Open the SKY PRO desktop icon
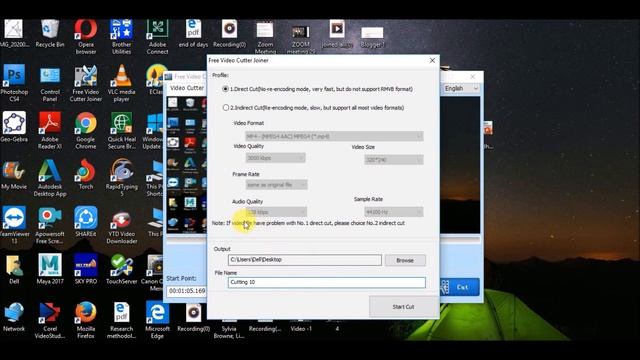The width and height of the screenshot is (640, 360). coord(86,269)
